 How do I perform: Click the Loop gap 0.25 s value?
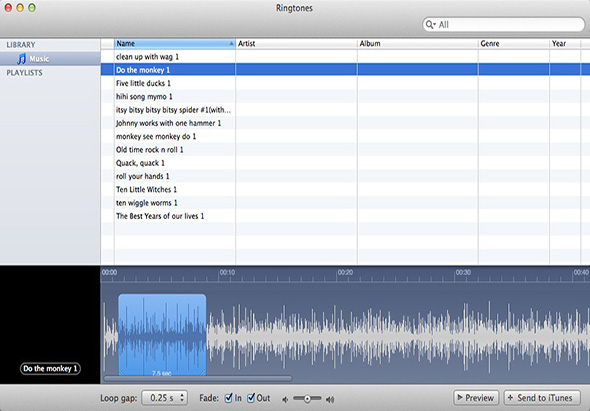click(162, 398)
